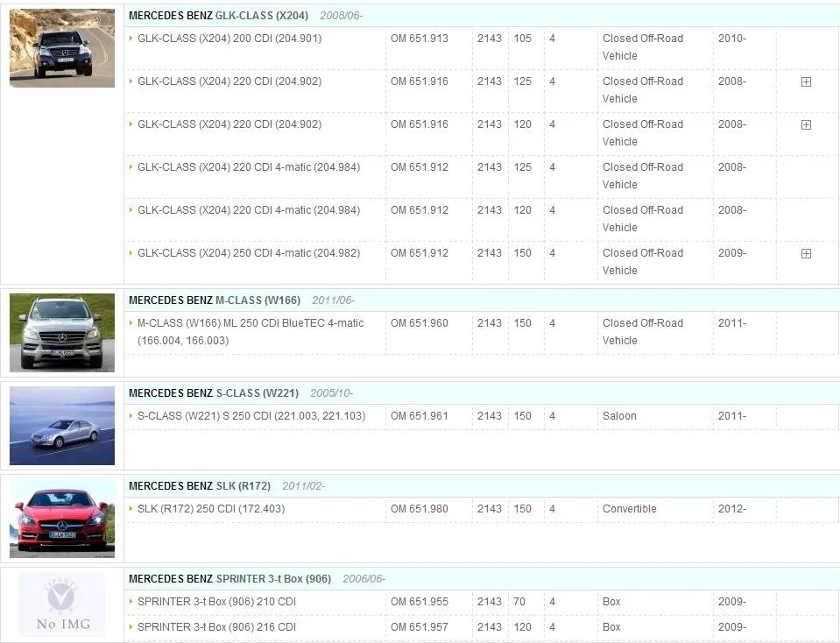Click engine code OM 651.957
Image resolution: width=840 pixels, height=643 pixels.
(x=420, y=626)
